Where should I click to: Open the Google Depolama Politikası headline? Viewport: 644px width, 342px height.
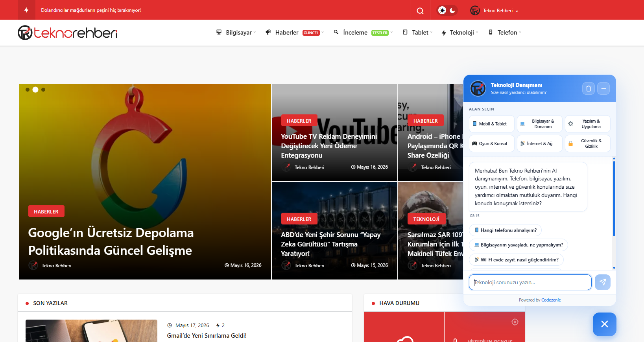[111, 241]
